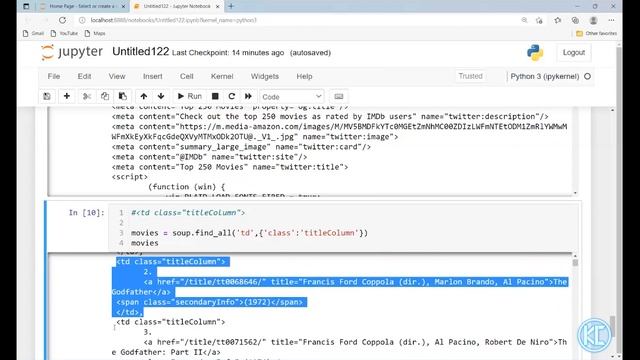
Task: Click the Python logo icon
Action: point(535,53)
